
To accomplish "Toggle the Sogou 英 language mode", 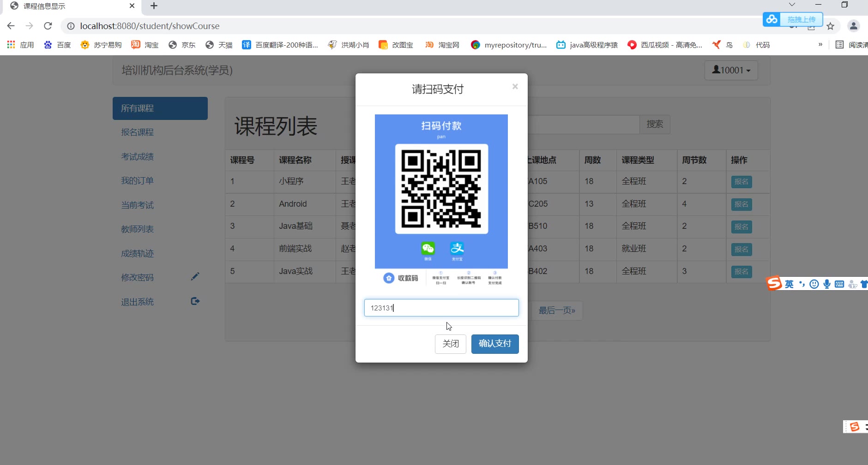I will 790,284.
